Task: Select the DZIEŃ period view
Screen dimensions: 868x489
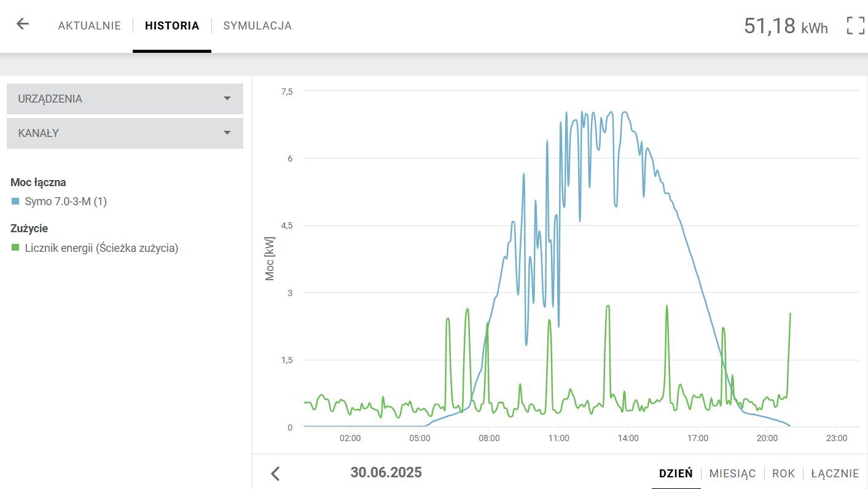Action: click(676, 474)
